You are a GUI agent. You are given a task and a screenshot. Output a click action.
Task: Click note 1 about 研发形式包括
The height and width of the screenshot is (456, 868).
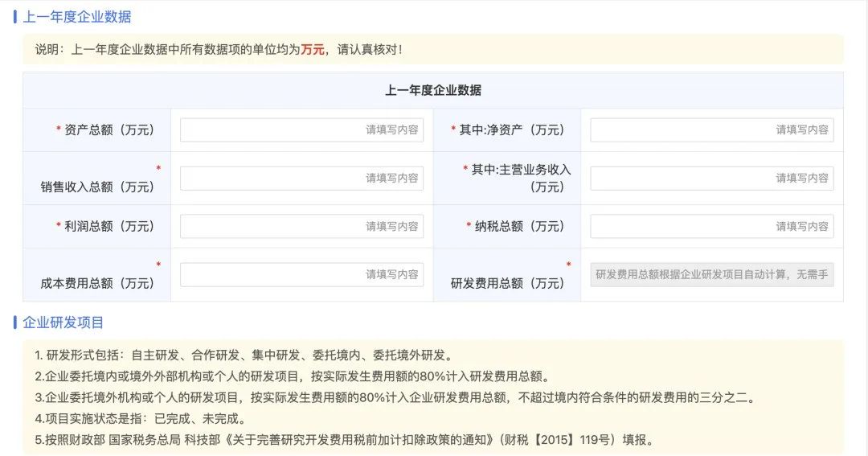coord(245,355)
